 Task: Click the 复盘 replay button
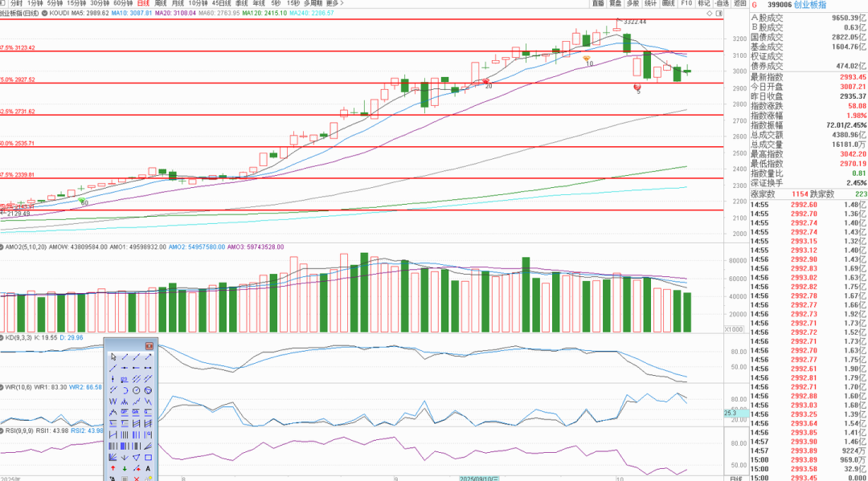(x=616, y=3)
